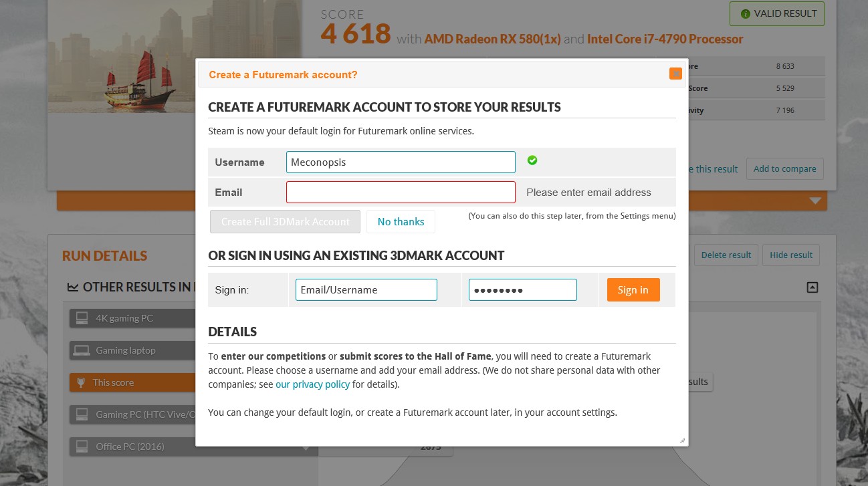
Task: Click the RUN DETAILS heading
Action: 104,255
